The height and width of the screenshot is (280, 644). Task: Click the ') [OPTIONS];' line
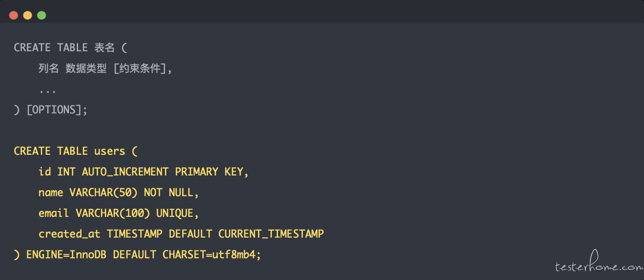tap(51, 109)
